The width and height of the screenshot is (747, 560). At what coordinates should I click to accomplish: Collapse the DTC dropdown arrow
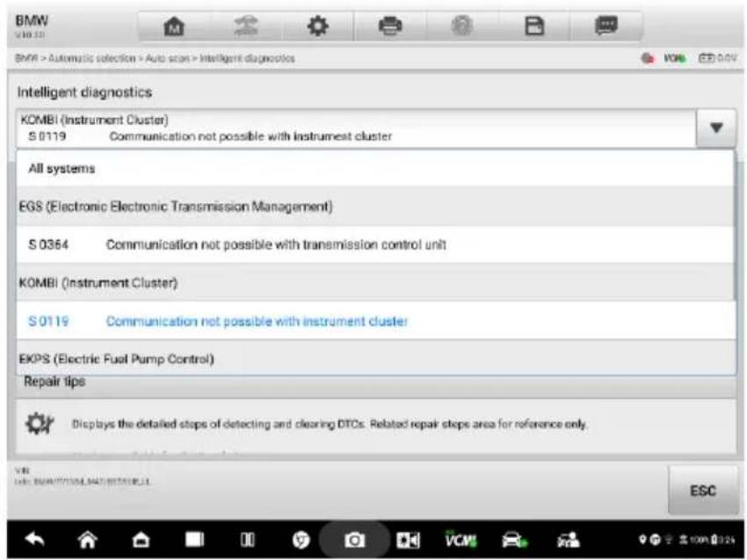pos(716,128)
